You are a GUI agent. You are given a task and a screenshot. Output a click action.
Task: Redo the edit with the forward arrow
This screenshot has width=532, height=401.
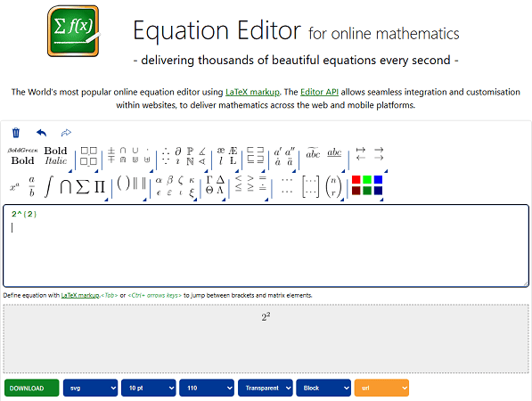(x=66, y=133)
